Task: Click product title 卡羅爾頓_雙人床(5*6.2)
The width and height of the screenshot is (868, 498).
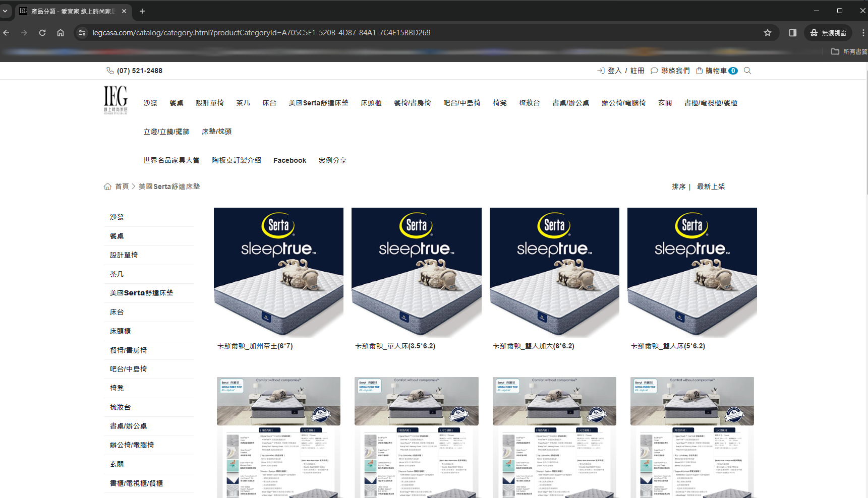Action: [668, 346]
